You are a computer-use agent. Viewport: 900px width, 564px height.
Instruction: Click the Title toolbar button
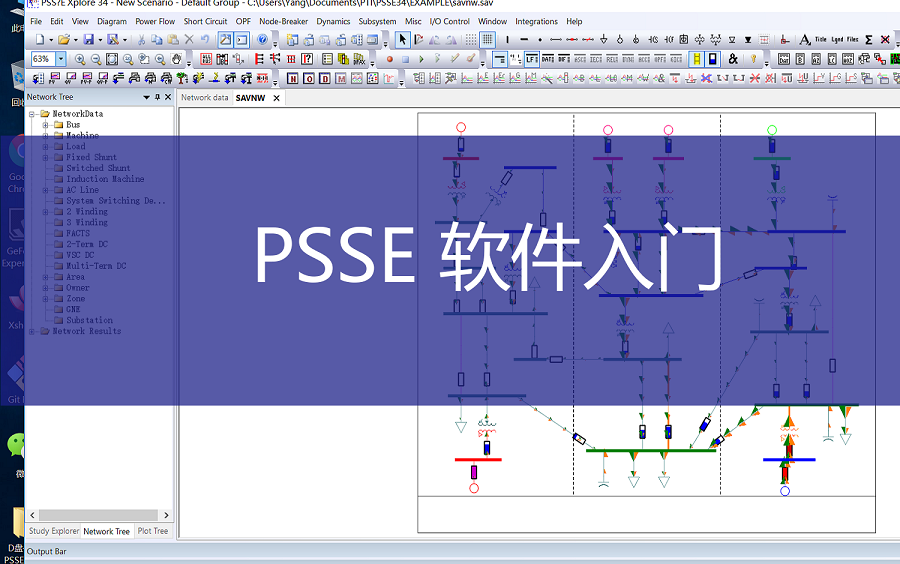[x=821, y=39]
